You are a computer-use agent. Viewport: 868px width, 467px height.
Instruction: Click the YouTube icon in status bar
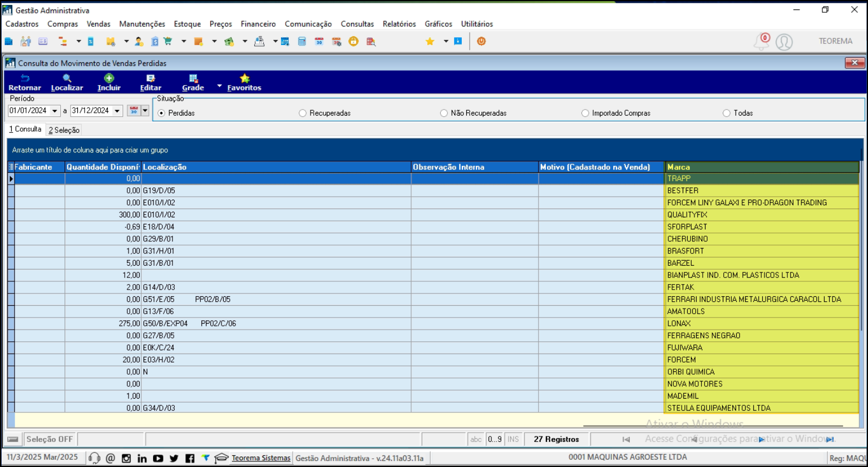(x=158, y=458)
